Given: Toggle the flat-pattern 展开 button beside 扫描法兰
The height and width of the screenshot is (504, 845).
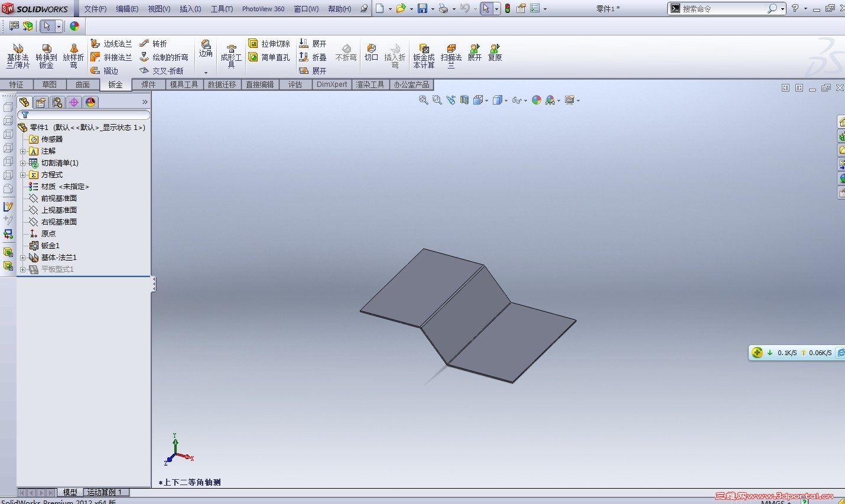Looking at the screenshot, I should (474, 53).
